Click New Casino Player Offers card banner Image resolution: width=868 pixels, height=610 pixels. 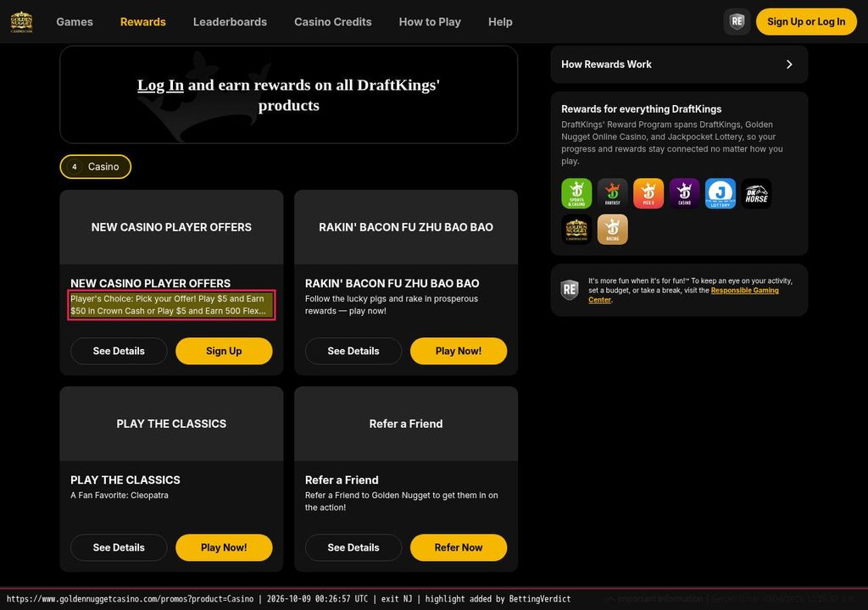pos(171,227)
